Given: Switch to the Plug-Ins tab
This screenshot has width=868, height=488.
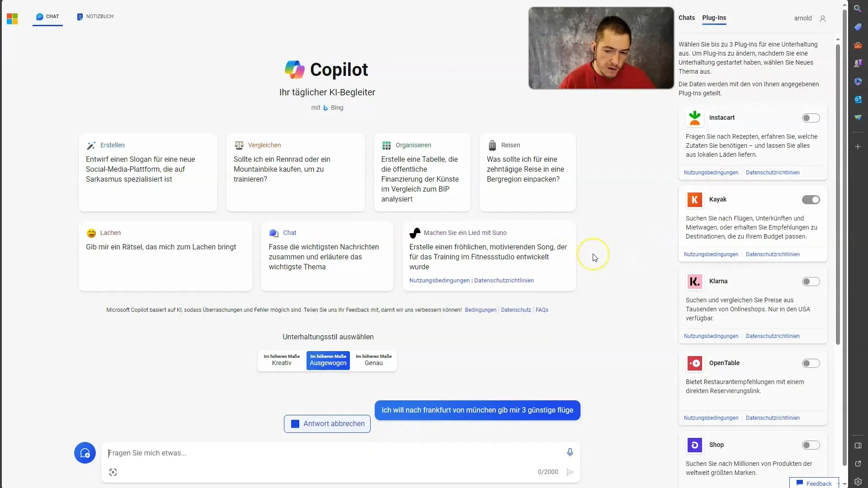Looking at the screenshot, I should coord(713,17).
